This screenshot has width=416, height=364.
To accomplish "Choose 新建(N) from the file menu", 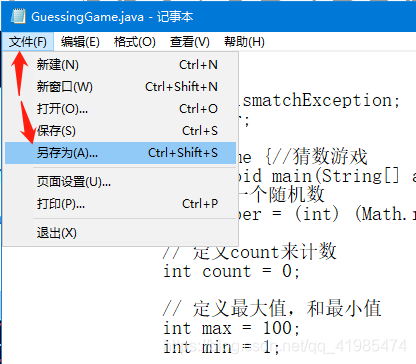I will pos(120,65).
